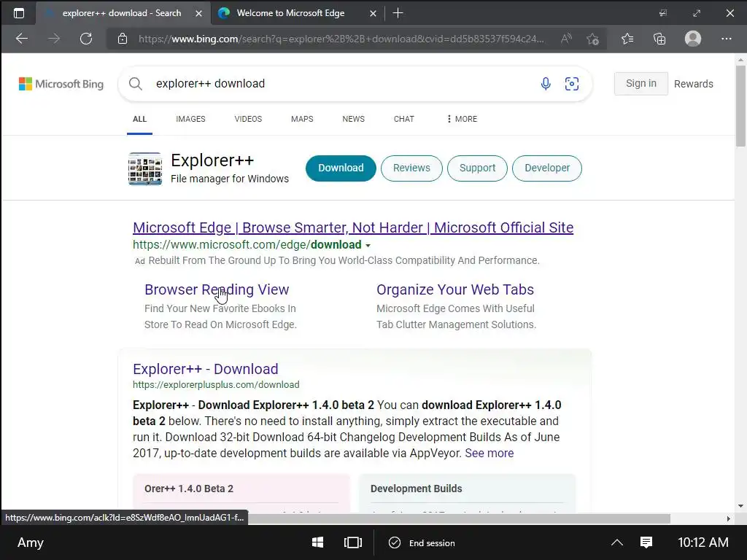Click the explorerplusplus.com/download URL
Image resolution: width=747 pixels, height=560 pixels.
pyautogui.click(x=216, y=385)
